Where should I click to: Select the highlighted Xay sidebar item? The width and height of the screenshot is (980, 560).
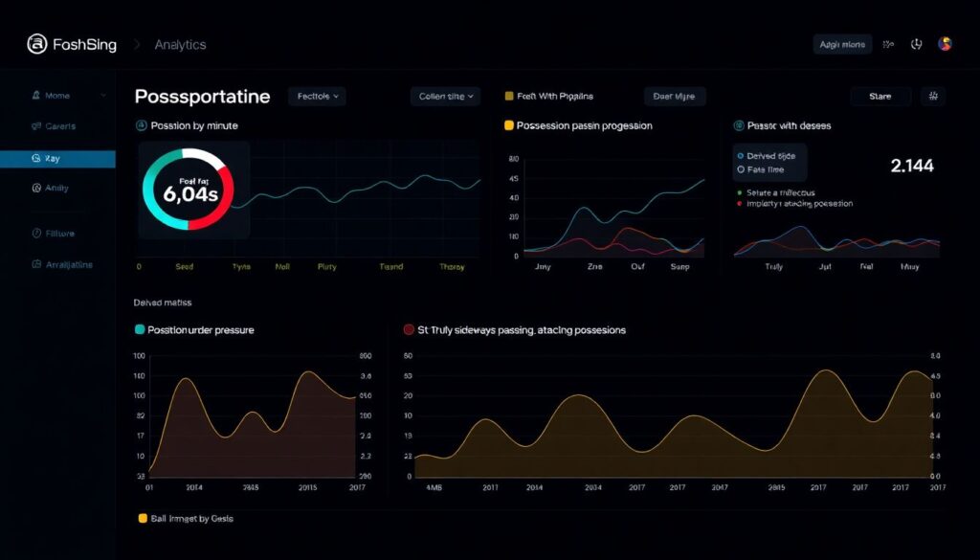coord(57,159)
